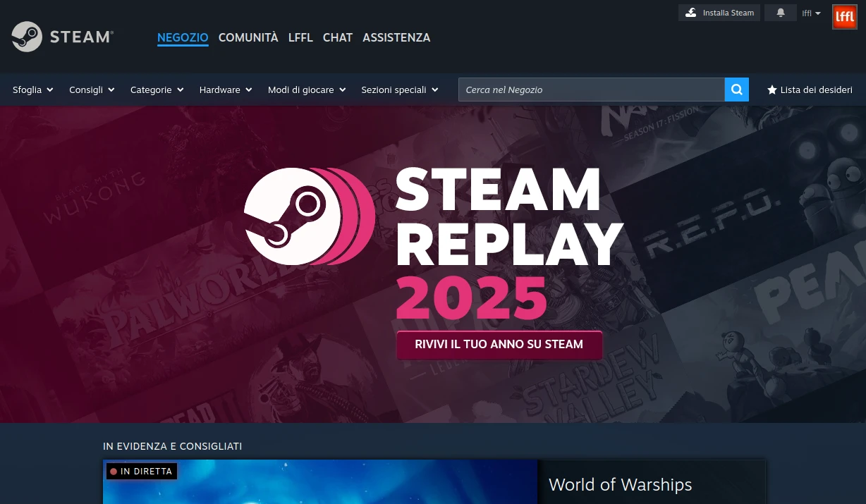Click the lffl profile avatar icon
This screenshot has height=504, width=866.
point(844,16)
